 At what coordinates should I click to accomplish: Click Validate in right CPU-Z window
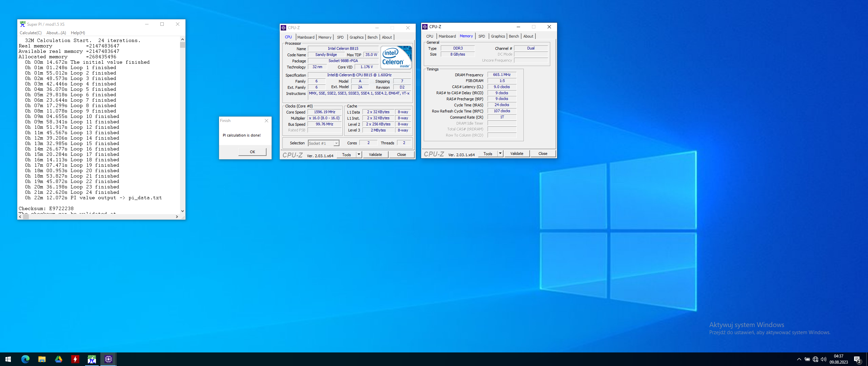pos(517,154)
